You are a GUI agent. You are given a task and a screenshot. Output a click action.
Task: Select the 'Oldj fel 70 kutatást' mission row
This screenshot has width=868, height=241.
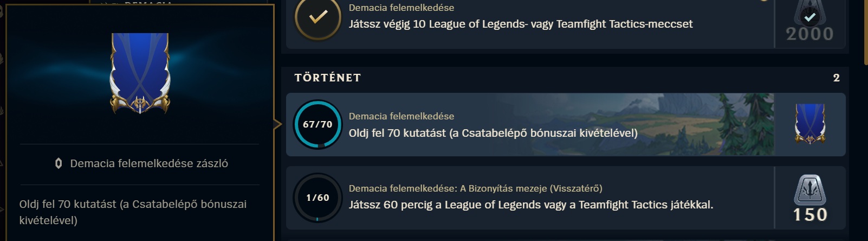pos(566,124)
